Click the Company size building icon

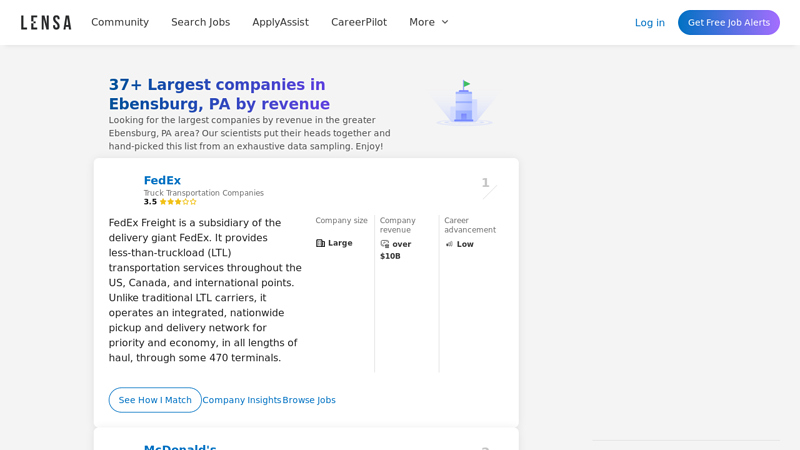point(321,243)
